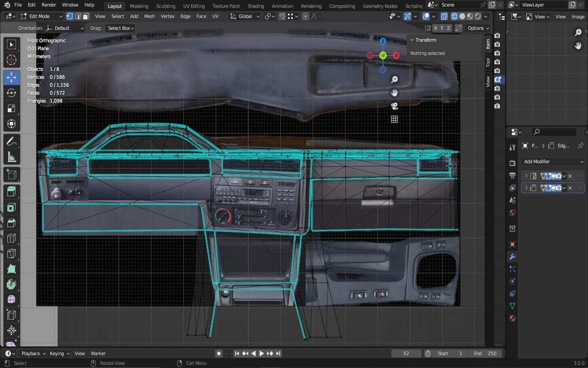Toggle camera view in viewport
Image resolution: width=588 pixels, height=368 pixels.
pyautogui.click(x=394, y=106)
